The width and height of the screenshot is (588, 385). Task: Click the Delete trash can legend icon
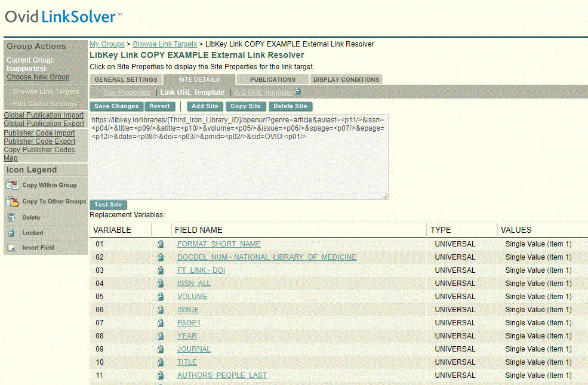(x=11, y=217)
